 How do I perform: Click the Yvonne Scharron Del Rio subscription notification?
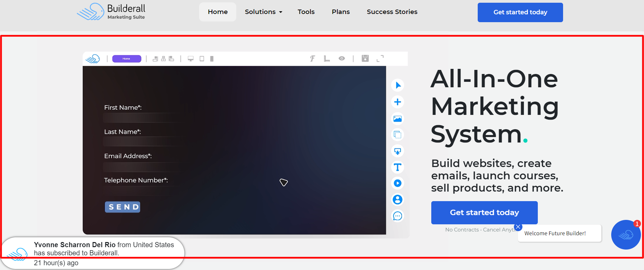[x=92, y=253]
